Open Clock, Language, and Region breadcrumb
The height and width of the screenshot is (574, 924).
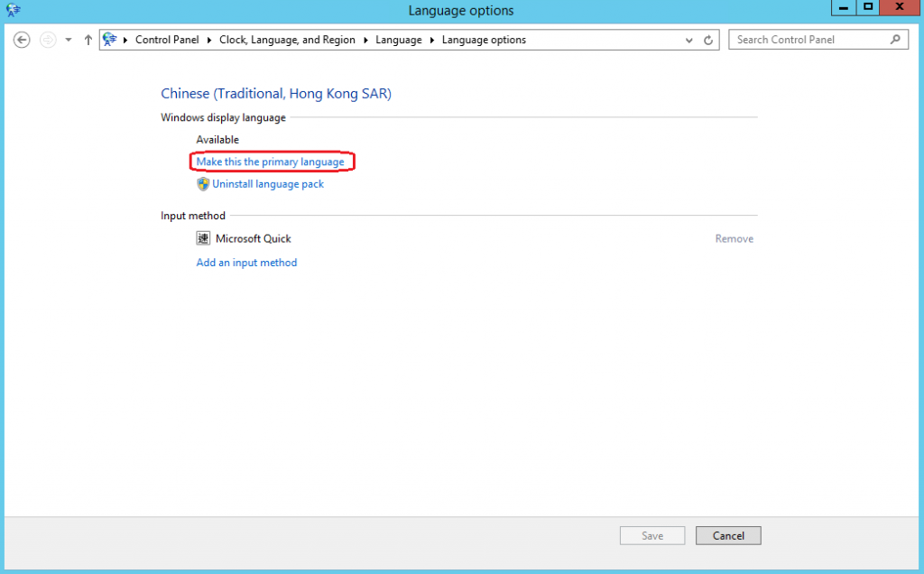[x=288, y=40]
